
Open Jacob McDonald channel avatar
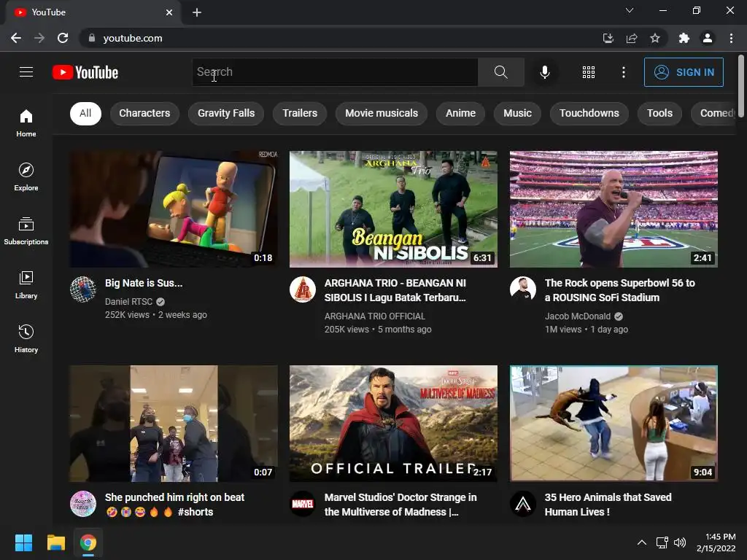tap(522, 289)
